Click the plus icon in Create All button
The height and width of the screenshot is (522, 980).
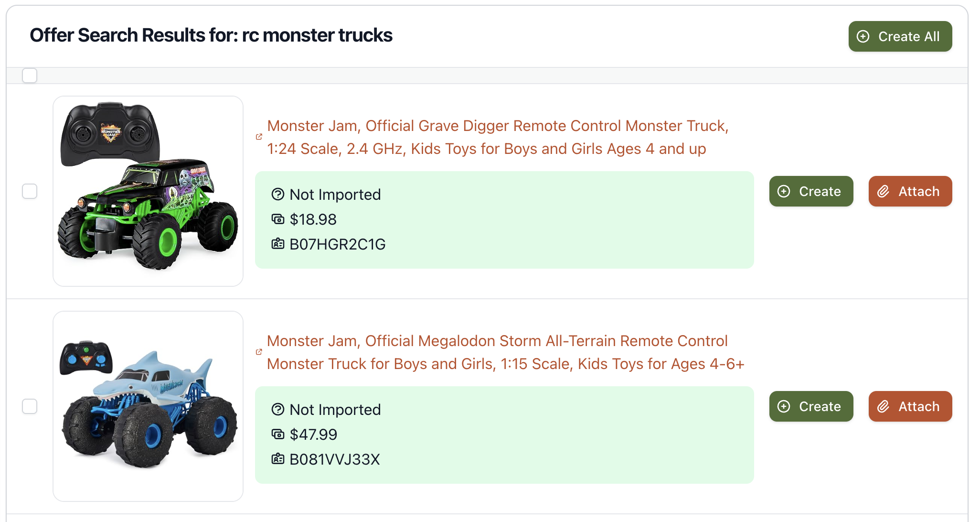click(863, 36)
